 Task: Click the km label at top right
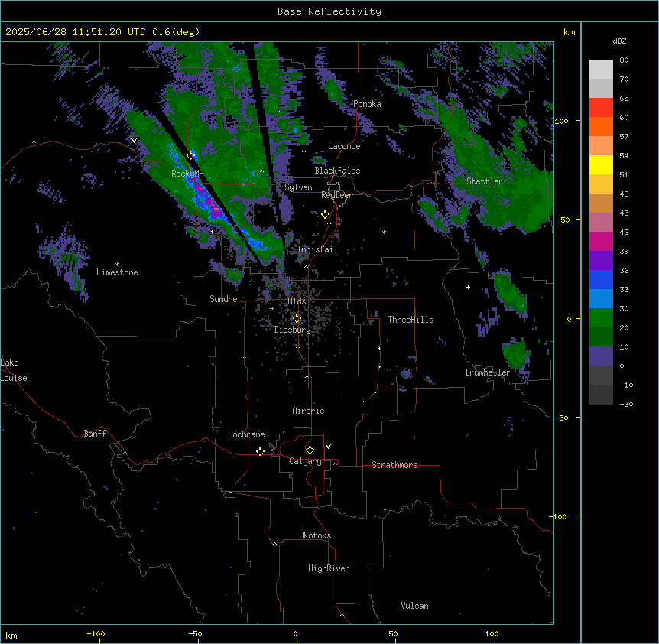click(x=569, y=32)
